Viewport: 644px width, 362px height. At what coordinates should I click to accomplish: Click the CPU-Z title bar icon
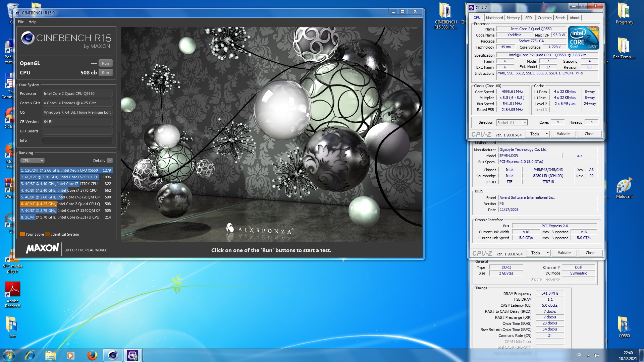click(x=471, y=7)
